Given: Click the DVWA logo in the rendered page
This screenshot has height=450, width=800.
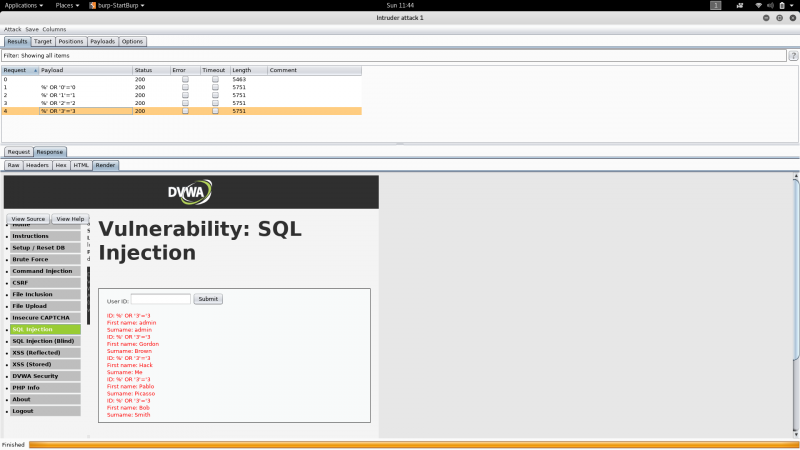Looking at the screenshot, I should click(x=190, y=192).
